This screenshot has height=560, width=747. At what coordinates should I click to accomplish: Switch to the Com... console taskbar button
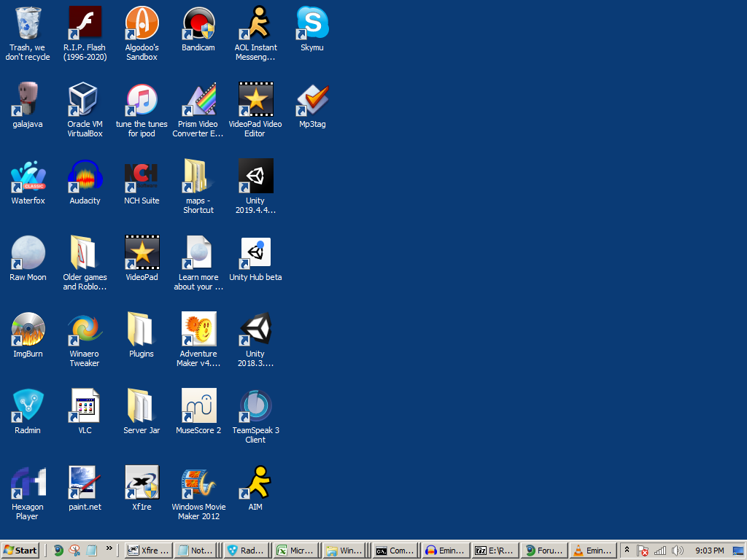click(395, 551)
